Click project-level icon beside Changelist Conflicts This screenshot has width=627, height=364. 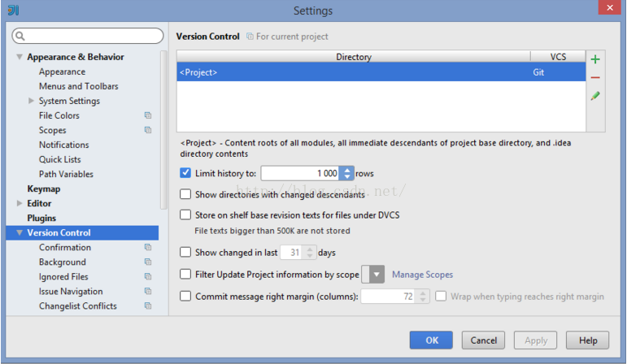(148, 305)
